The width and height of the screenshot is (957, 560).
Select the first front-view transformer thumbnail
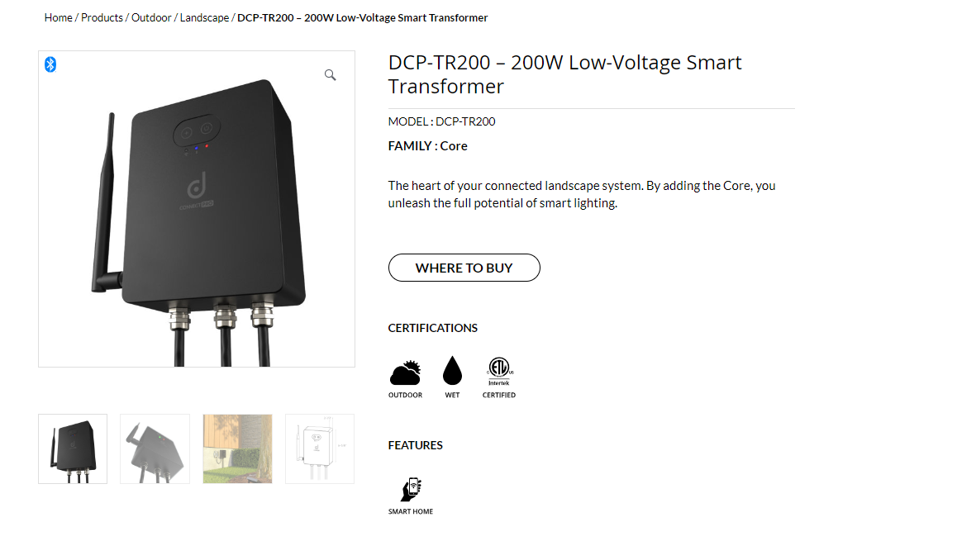pos(73,449)
